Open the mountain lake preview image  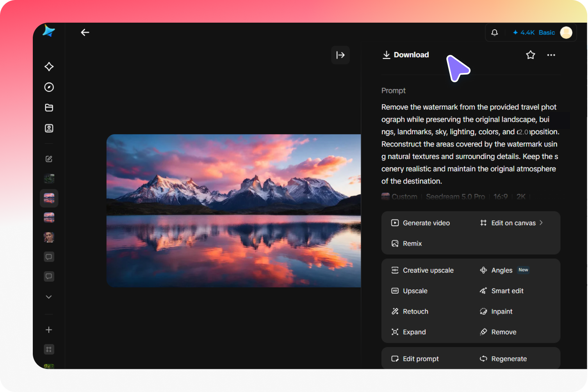(x=233, y=211)
